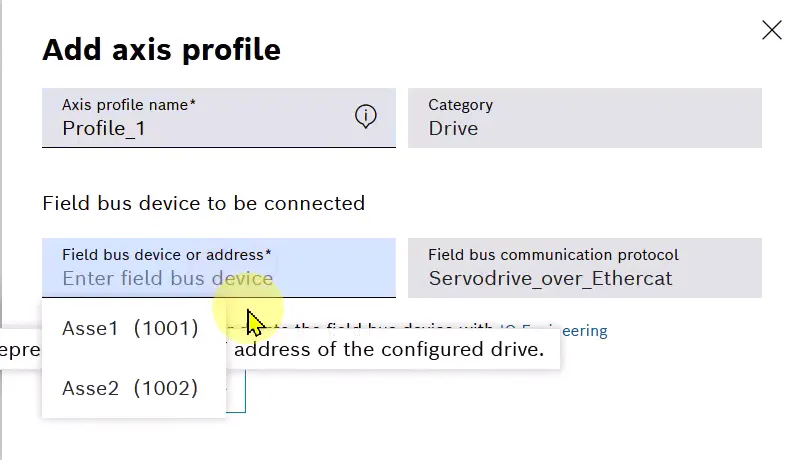The image size is (799, 460).
Task: Click the Field bus device to be connected label
Action: tap(204, 203)
